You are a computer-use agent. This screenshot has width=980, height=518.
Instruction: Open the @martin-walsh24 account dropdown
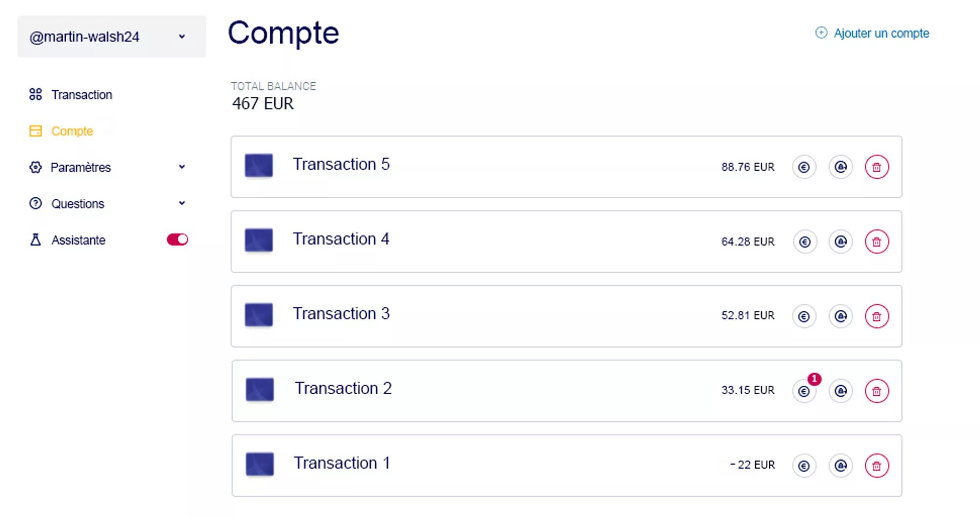[x=112, y=37]
